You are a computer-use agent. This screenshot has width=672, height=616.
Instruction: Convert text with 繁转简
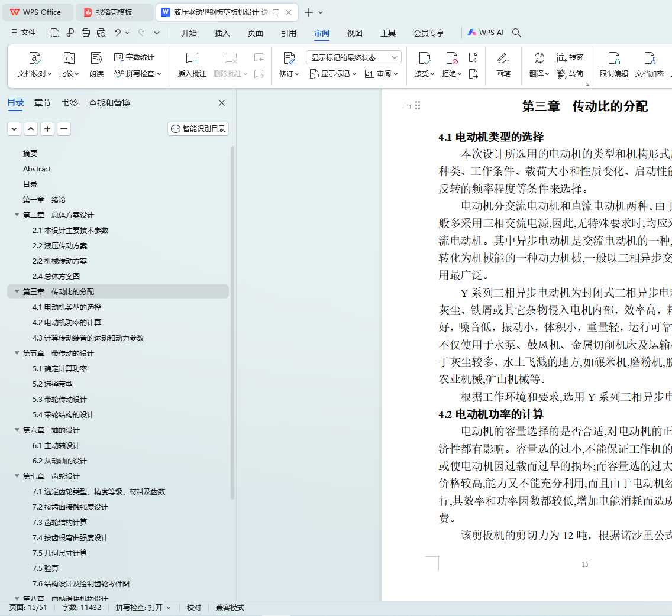point(570,74)
